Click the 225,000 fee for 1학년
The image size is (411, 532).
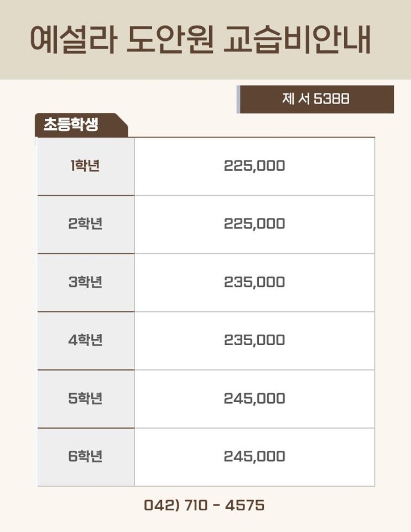(254, 166)
